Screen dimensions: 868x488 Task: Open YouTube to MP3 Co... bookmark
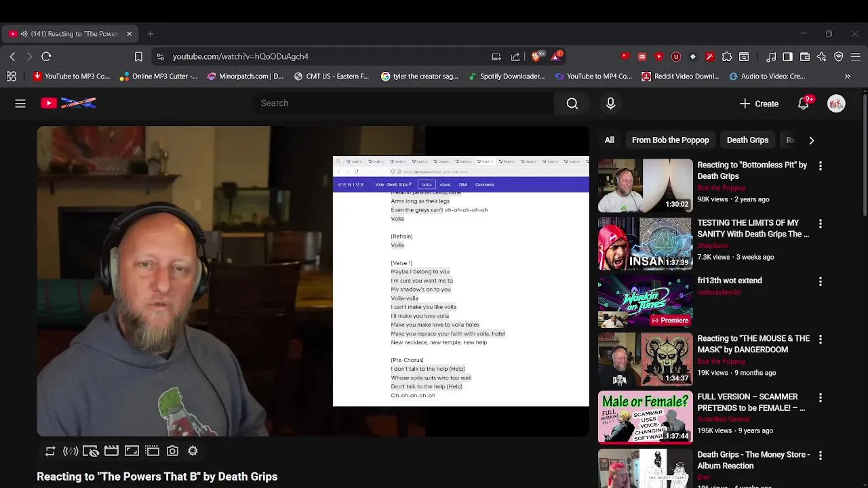[x=71, y=77]
